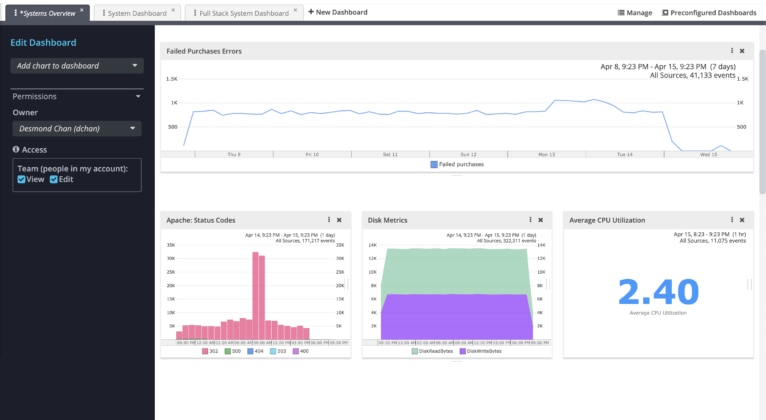
Task: Click the Access info icon
Action: [x=16, y=149]
